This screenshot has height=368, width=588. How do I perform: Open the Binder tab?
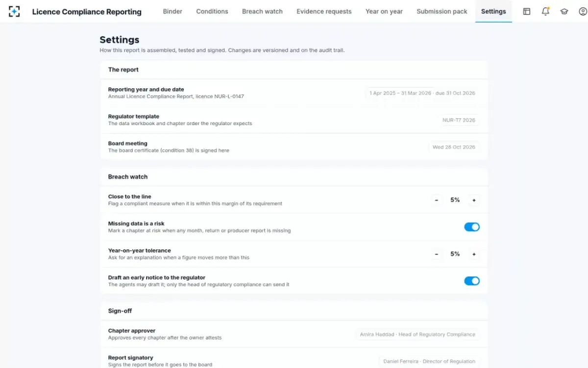click(172, 11)
